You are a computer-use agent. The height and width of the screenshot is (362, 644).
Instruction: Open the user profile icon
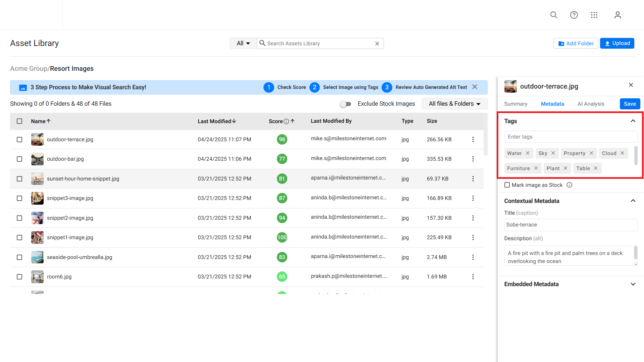click(617, 15)
